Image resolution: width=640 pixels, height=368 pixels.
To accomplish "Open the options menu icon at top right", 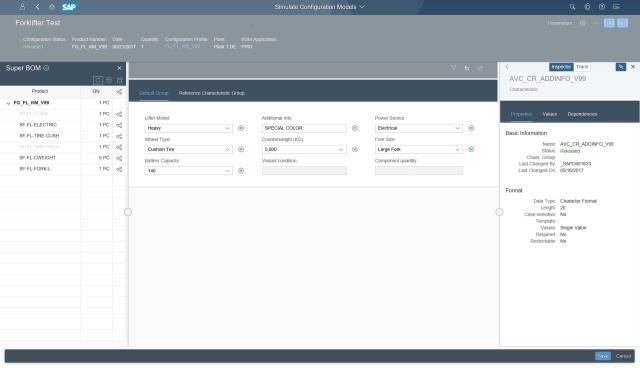I will coord(616,7).
